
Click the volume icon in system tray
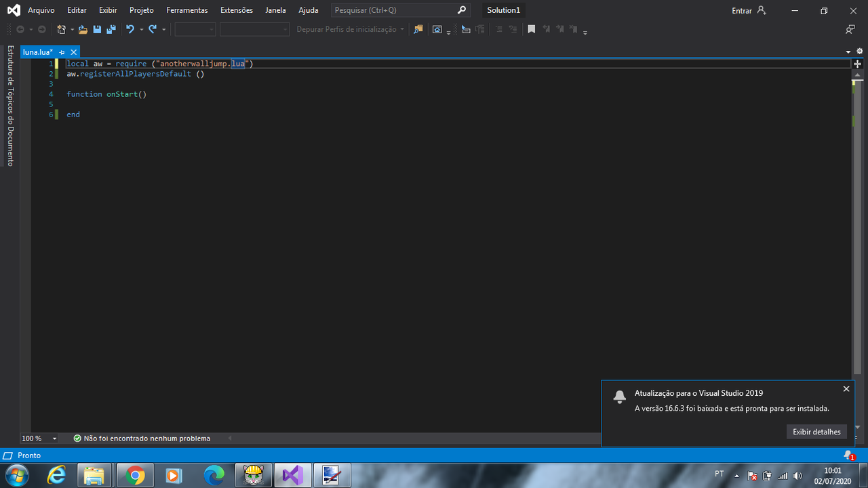pyautogui.click(x=797, y=476)
